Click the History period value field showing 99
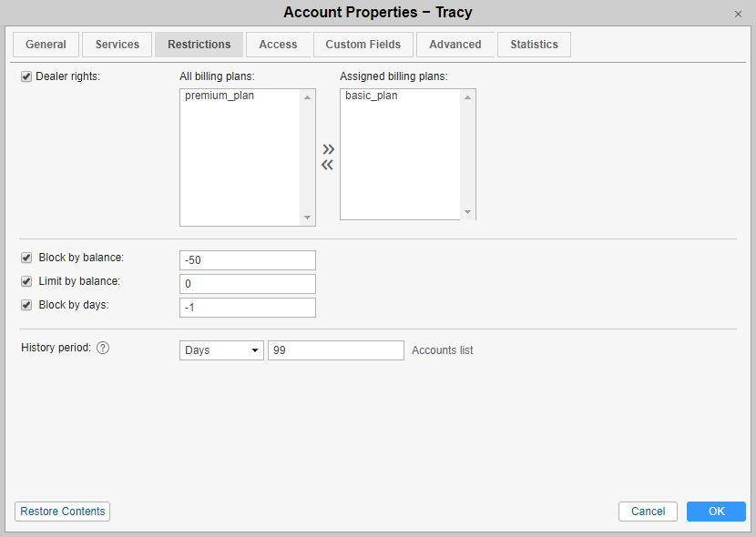Screen dimensions: 756x537 coord(336,350)
